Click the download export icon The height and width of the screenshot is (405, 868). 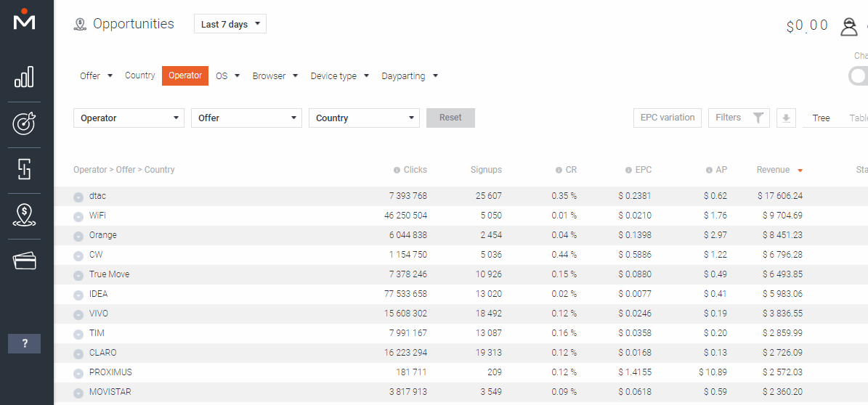(x=786, y=118)
